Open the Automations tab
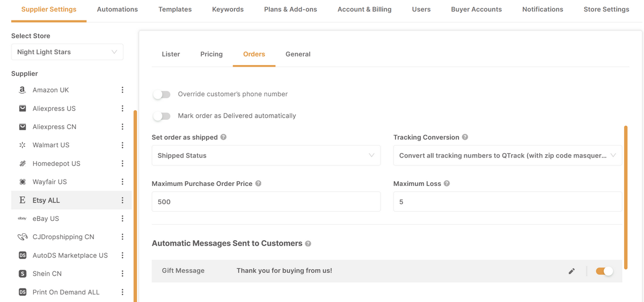The image size is (644, 302). (118, 9)
